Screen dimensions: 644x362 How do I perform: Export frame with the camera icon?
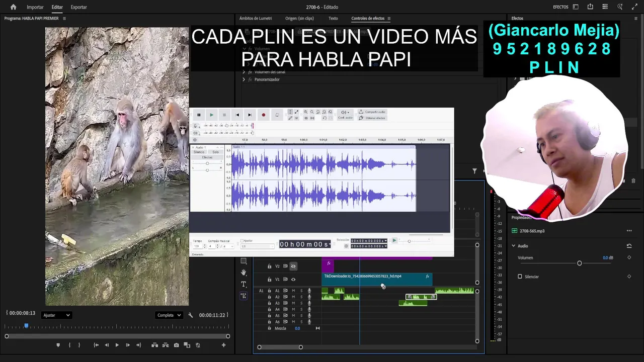coord(176,345)
